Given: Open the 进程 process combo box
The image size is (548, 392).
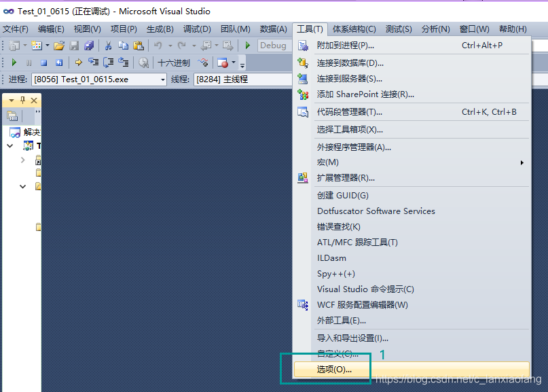Looking at the screenshot, I should 99,79.
